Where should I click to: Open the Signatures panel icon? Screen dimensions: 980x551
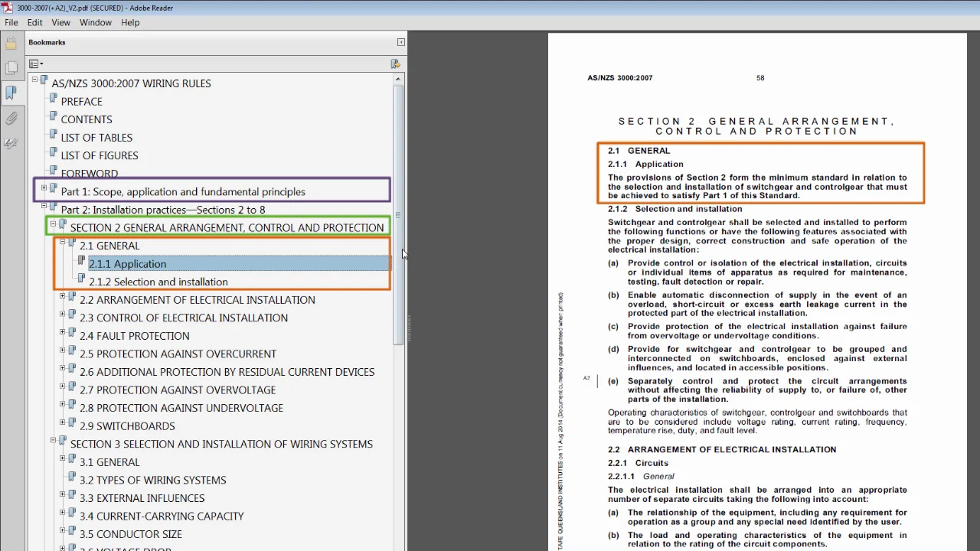click(11, 143)
